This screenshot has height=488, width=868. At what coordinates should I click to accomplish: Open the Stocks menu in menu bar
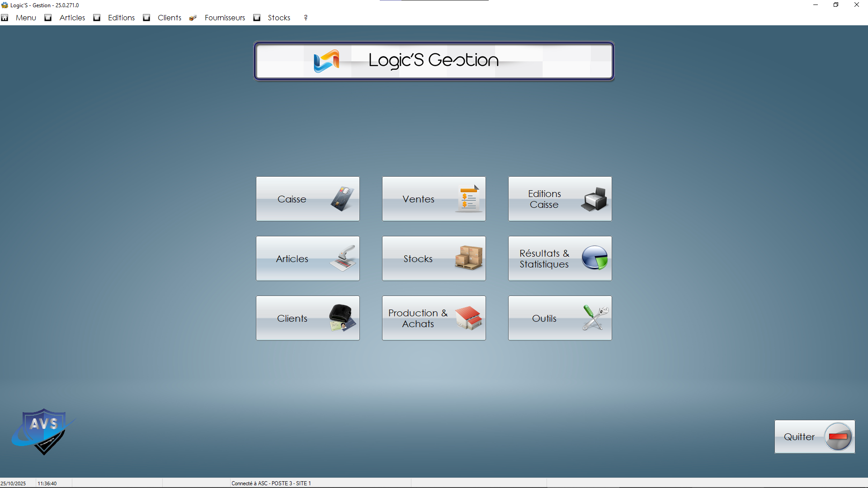click(x=279, y=18)
